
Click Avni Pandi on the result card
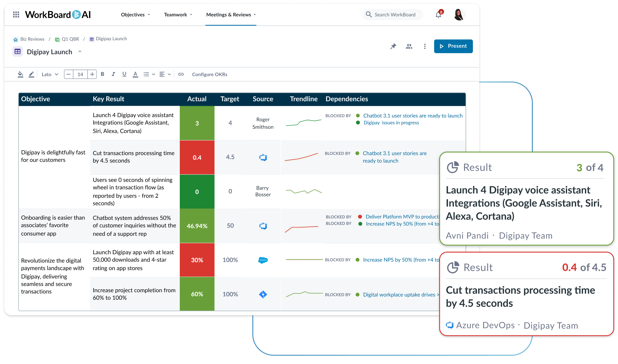[x=467, y=235]
